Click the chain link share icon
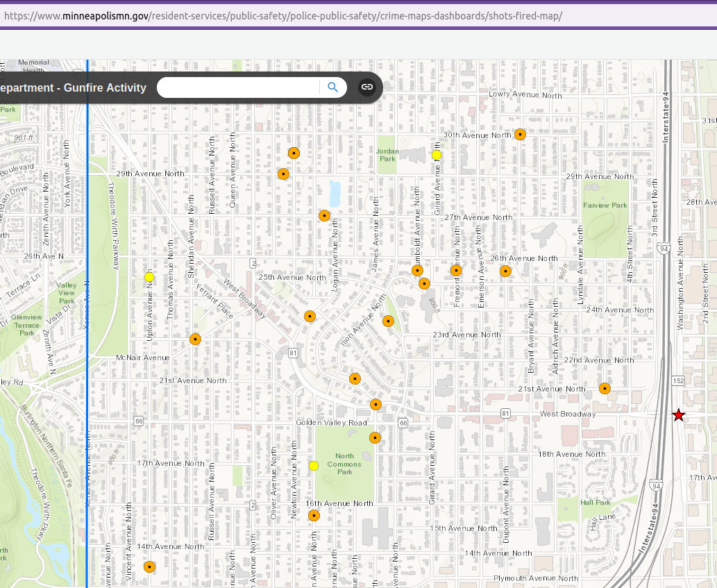This screenshot has height=588, width=717. click(366, 87)
